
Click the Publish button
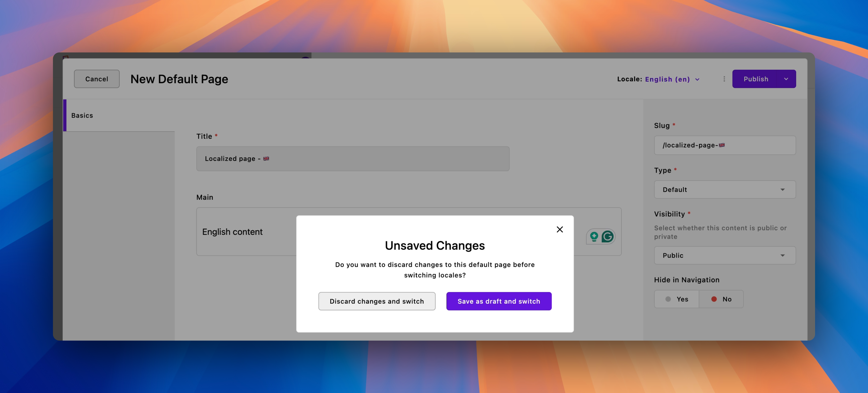(756, 79)
